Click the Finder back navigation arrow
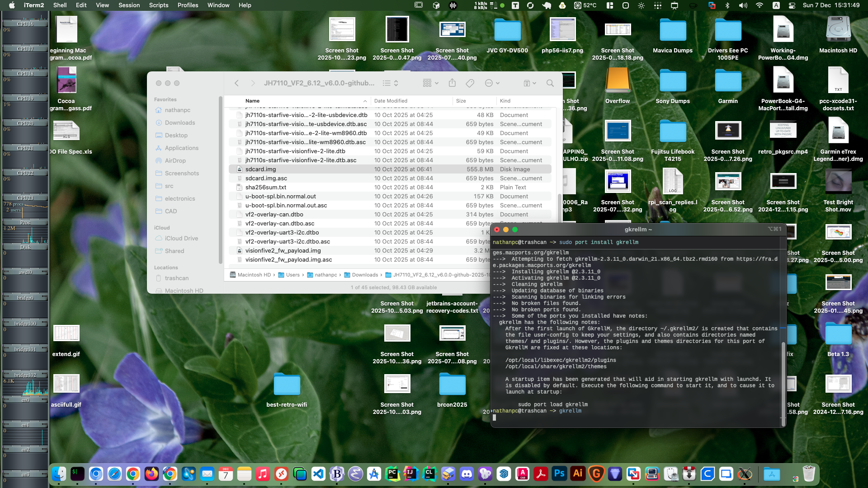Image resolution: width=868 pixels, height=488 pixels. pos(236,83)
